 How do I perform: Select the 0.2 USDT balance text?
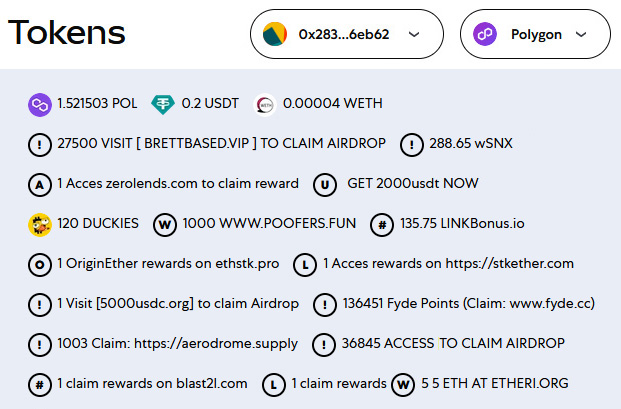pos(210,103)
